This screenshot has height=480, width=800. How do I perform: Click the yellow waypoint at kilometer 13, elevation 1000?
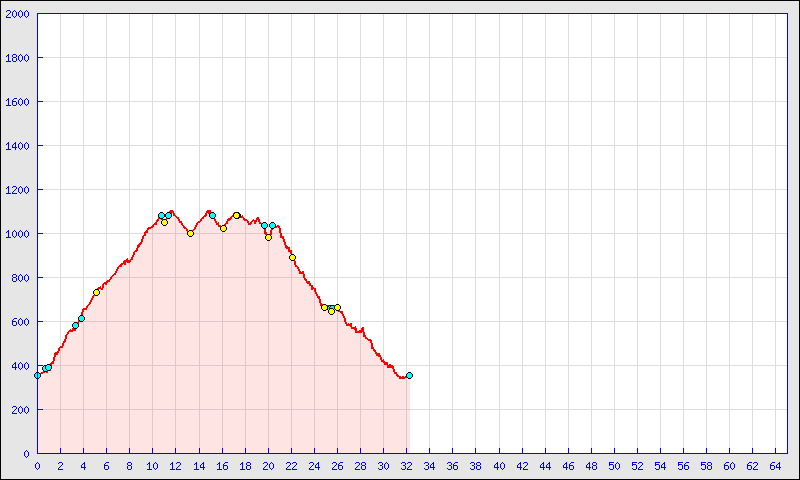[190, 234]
